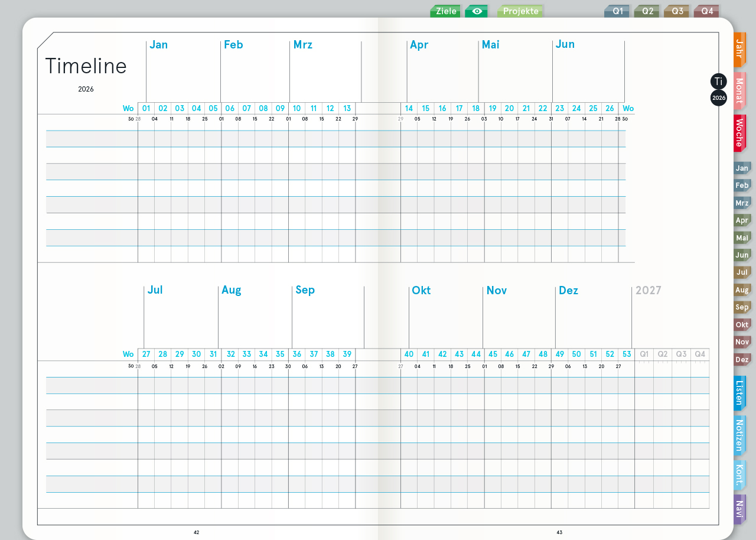
Task: Go to the Jul side tab
Action: 742,272
